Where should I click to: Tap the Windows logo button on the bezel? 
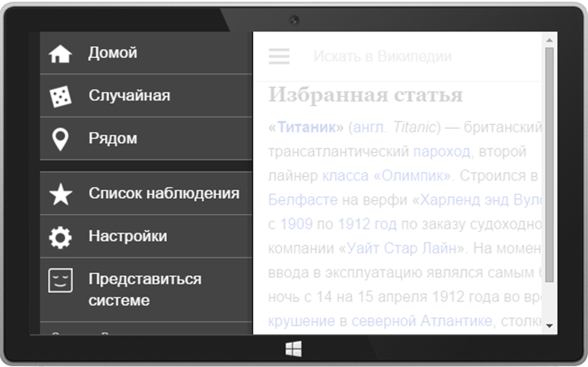(293, 349)
